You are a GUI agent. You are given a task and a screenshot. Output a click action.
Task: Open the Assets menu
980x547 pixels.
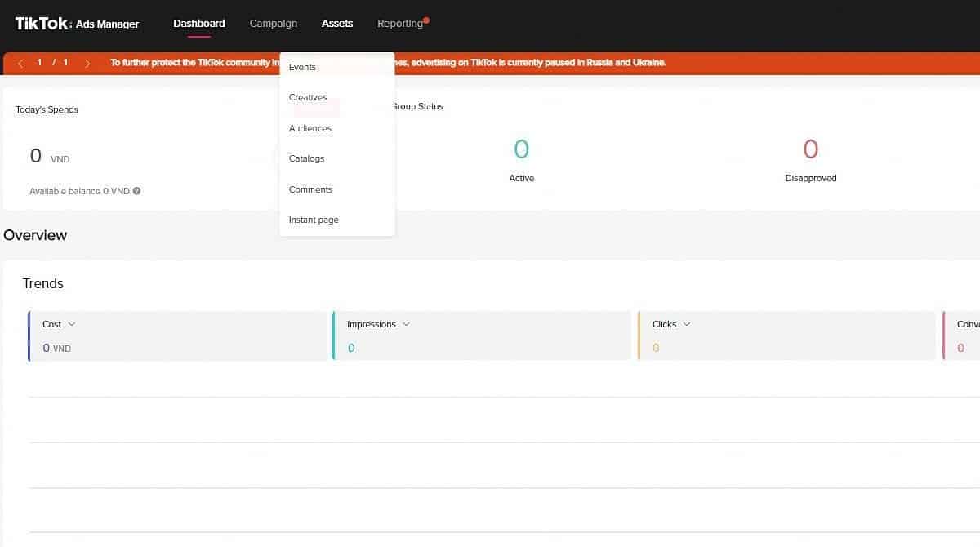(x=337, y=24)
